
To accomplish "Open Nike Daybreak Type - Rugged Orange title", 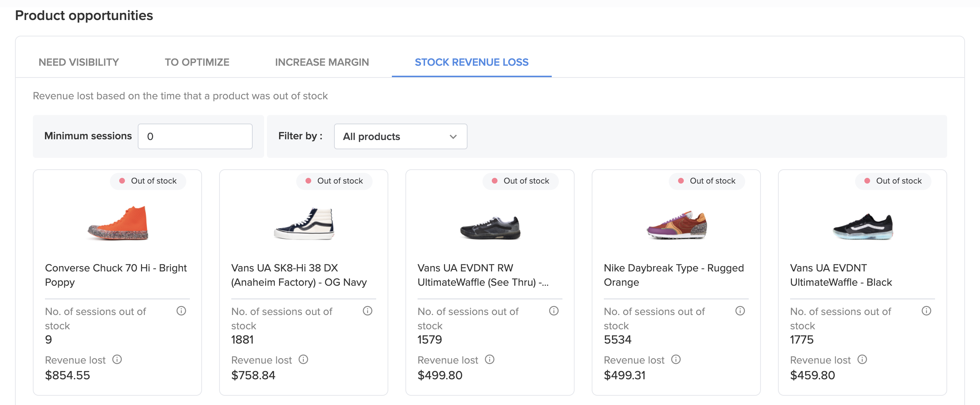I will [x=673, y=275].
